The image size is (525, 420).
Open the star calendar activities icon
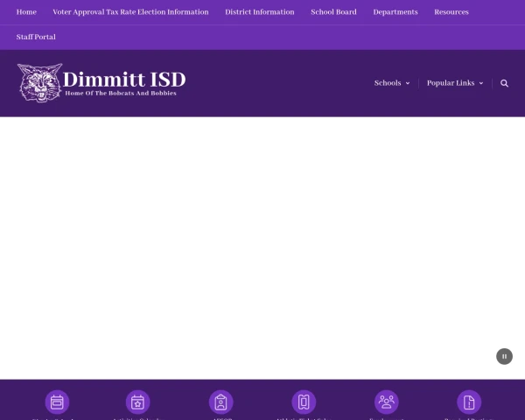click(x=137, y=402)
